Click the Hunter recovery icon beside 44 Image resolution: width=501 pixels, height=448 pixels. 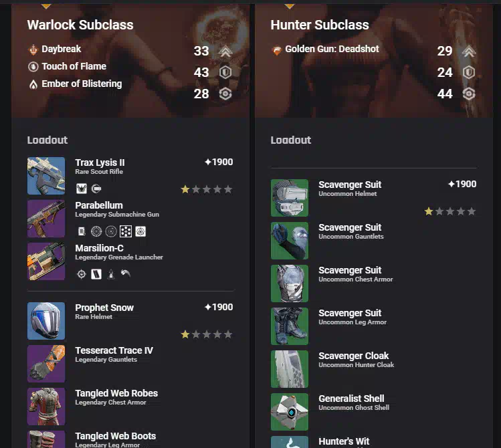(469, 94)
